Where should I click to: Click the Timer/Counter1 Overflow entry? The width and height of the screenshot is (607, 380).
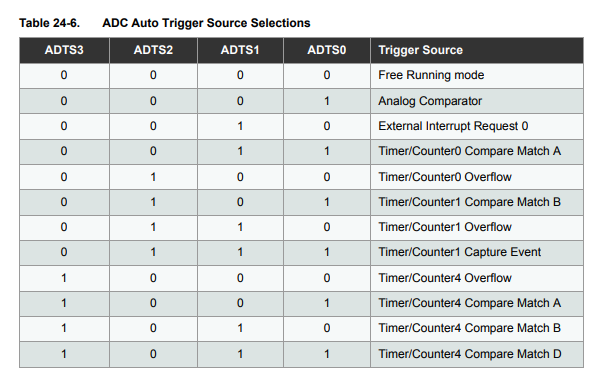(x=445, y=227)
